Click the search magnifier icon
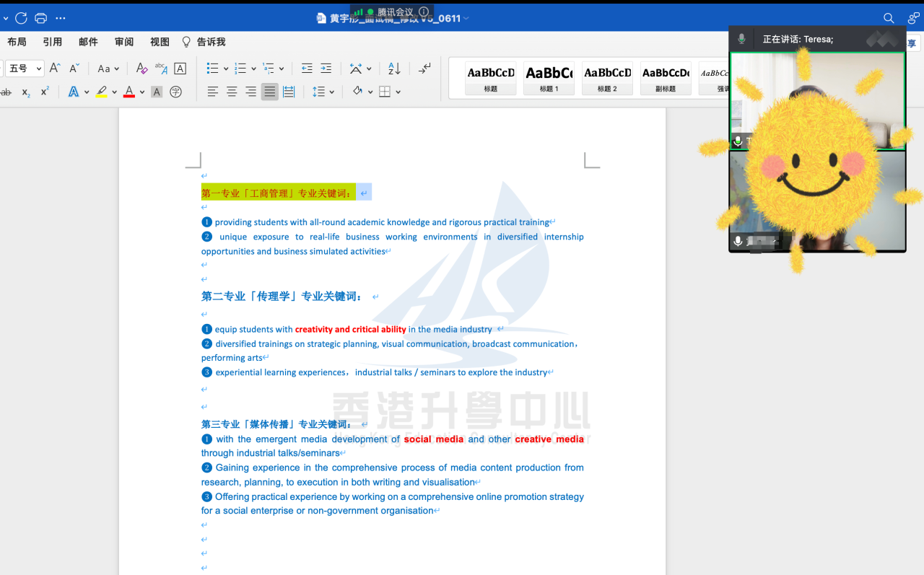The width and height of the screenshot is (924, 575). 889,18
